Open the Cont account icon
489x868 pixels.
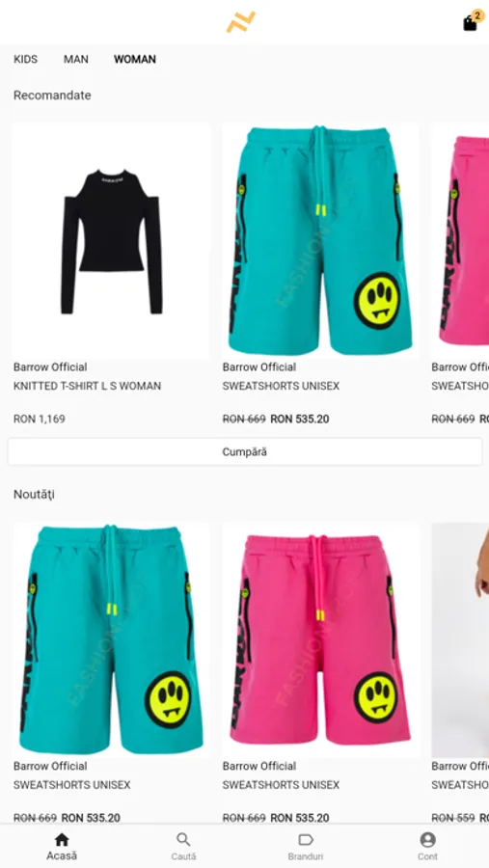pyautogui.click(x=427, y=840)
